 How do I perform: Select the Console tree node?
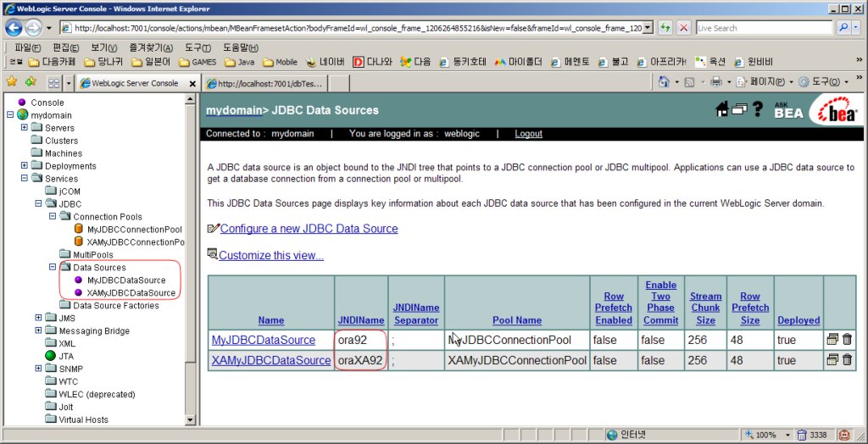point(47,103)
